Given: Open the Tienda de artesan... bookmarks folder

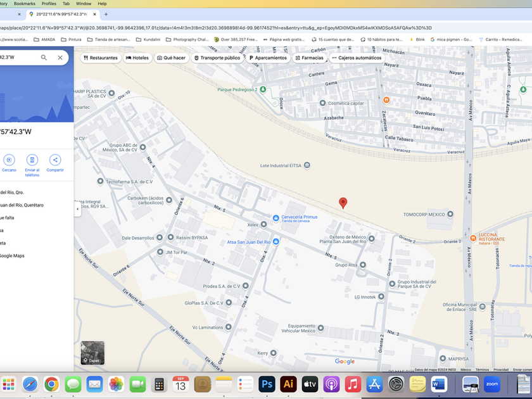Looking at the screenshot, I should point(109,39).
